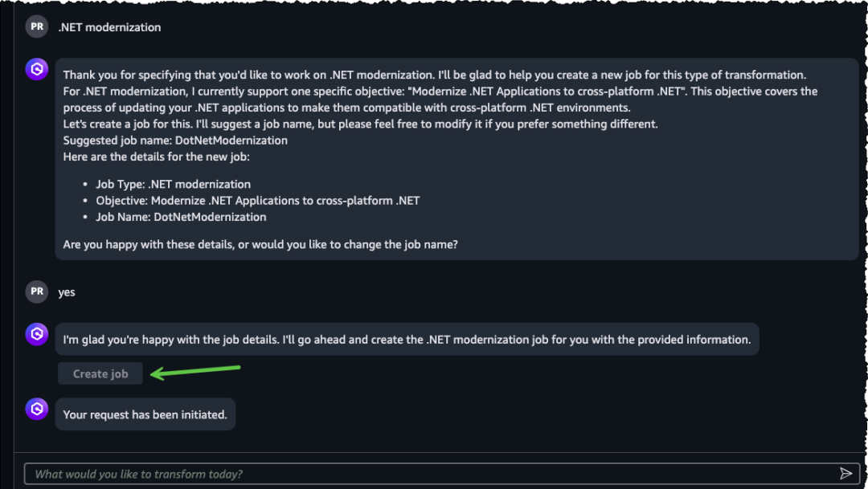The width and height of the screenshot is (868, 489).
Task: Click the assistant avatar beside "Your request has been initiated"
Action: [x=37, y=410]
